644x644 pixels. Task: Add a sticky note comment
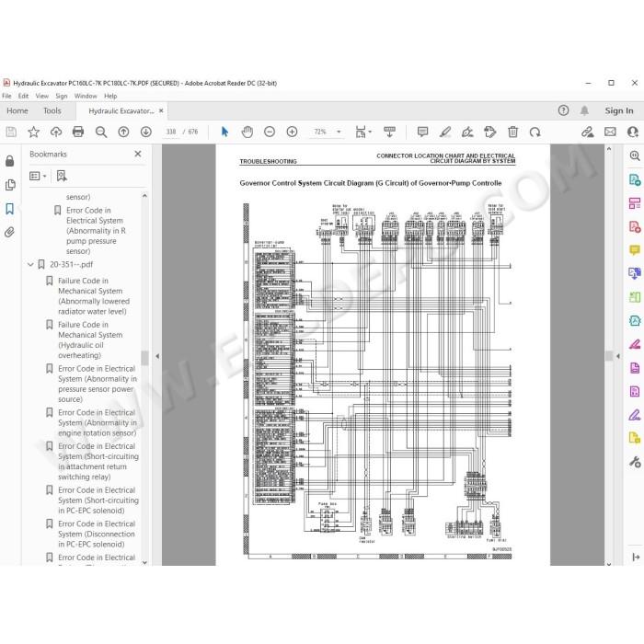[x=422, y=132]
